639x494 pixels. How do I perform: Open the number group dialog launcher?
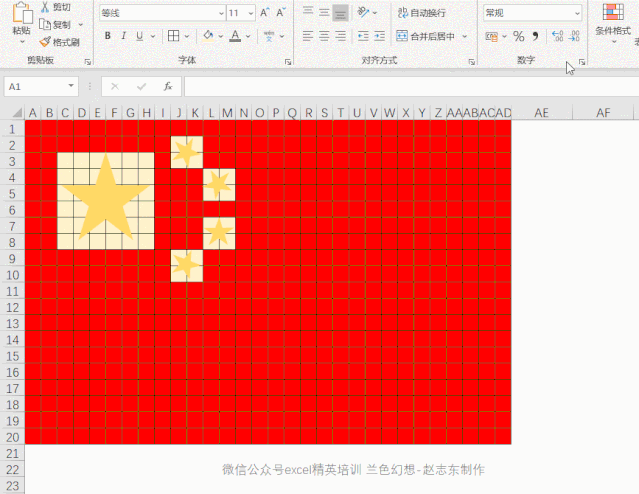click(582, 62)
